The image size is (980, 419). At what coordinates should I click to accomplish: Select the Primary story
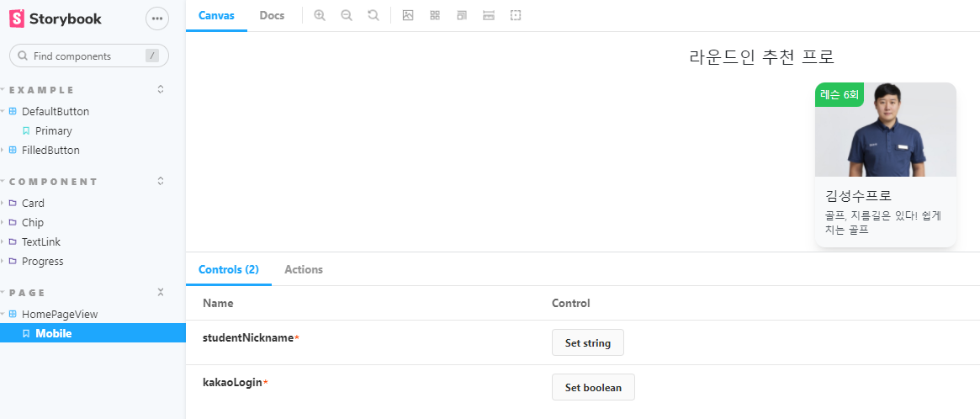pos(53,130)
